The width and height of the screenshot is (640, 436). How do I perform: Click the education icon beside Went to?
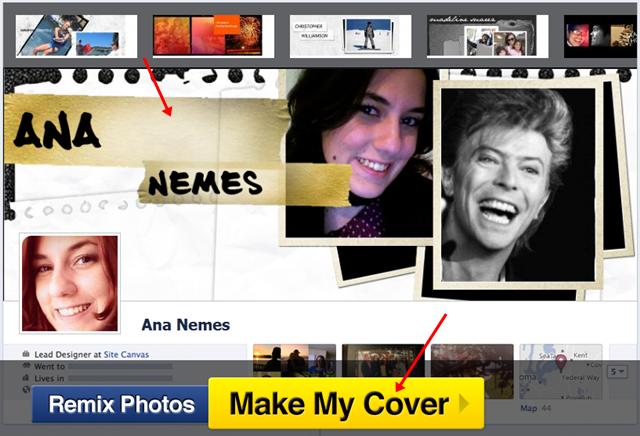pyautogui.click(x=26, y=366)
